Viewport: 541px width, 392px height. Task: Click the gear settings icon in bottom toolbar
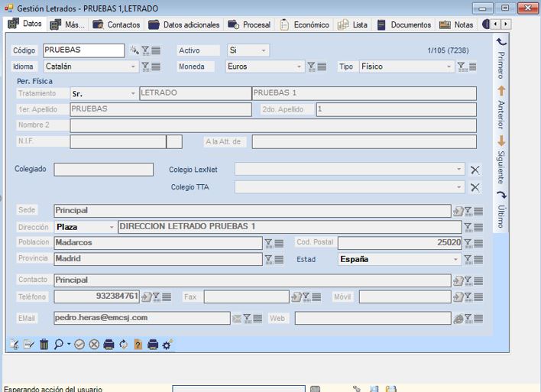click(x=167, y=345)
